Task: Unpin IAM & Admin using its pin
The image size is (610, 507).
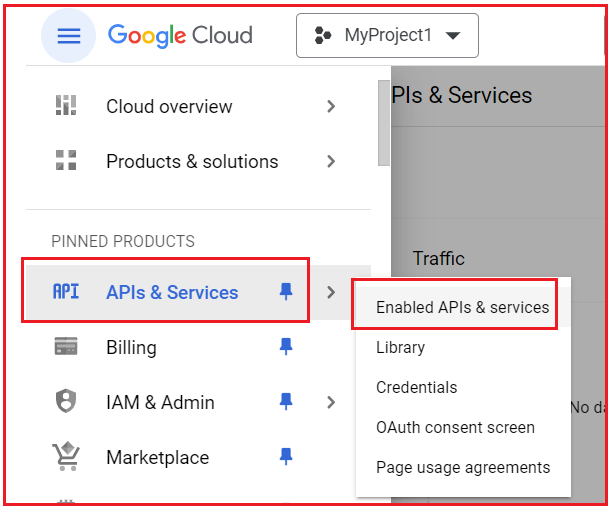Action: pos(286,401)
